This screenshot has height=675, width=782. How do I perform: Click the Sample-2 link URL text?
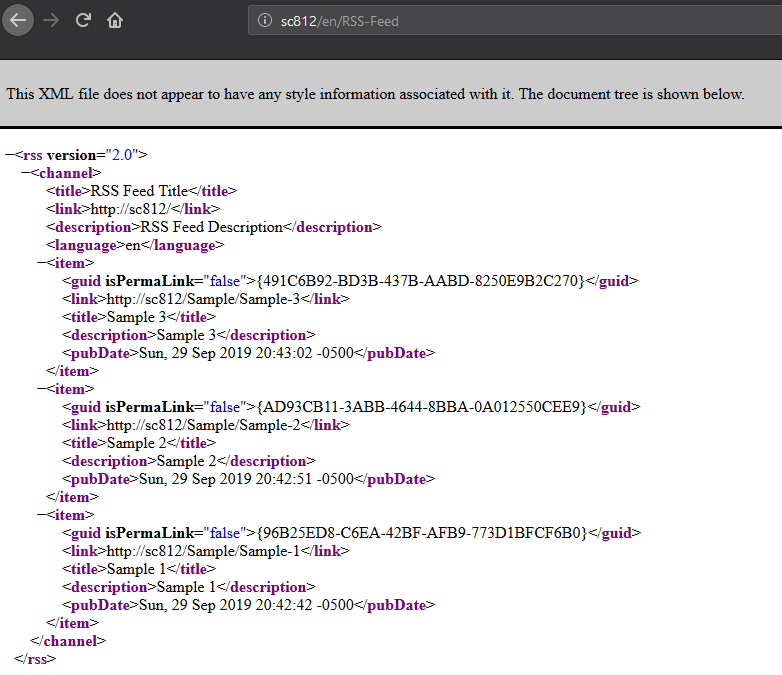(x=204, y=425)
